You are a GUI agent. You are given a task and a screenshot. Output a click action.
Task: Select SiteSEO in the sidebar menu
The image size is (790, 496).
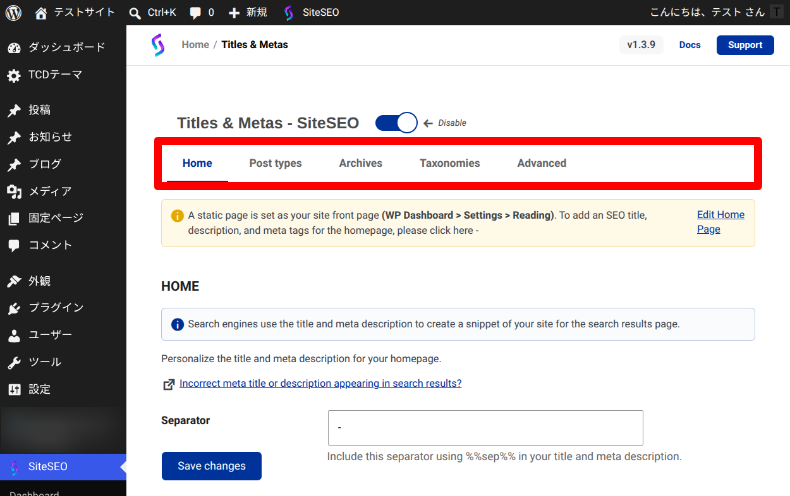63,467
